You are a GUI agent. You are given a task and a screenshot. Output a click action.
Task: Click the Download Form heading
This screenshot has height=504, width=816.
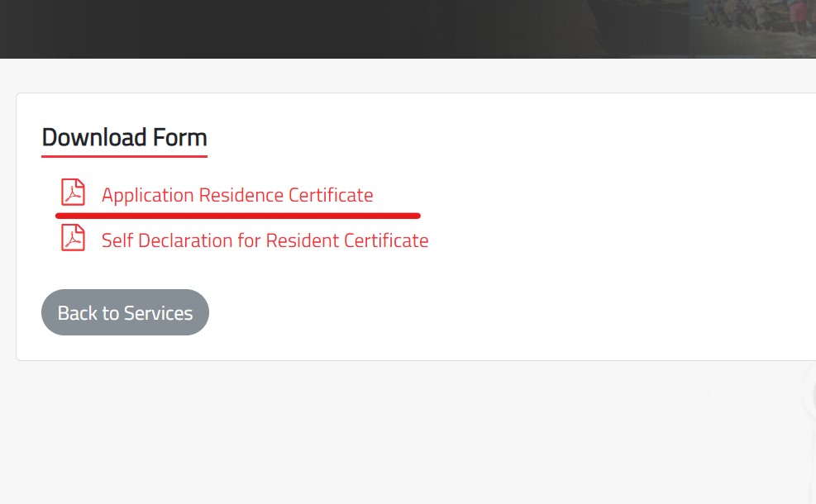[x=124, y=137]
